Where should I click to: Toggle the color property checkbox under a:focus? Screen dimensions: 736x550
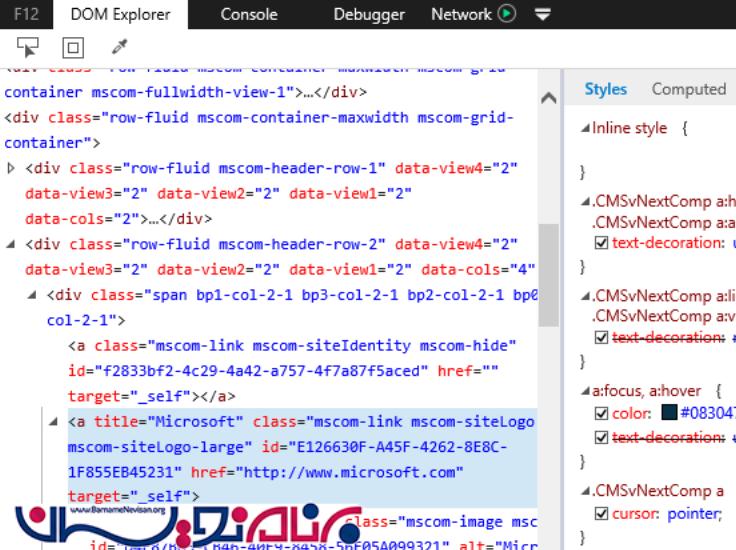[x=601, y=413]
